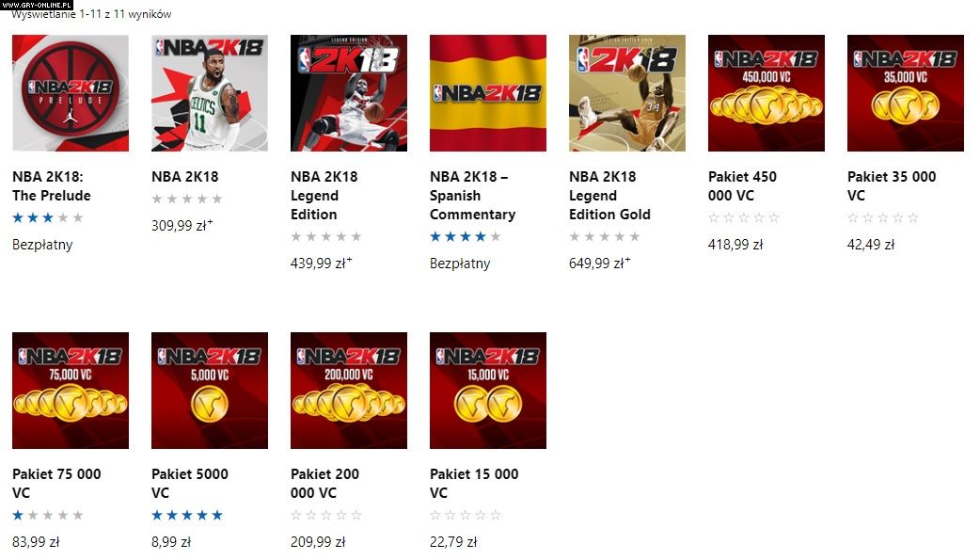Screen dimensions: 980x560
Task: Select the 75,000 VC coins image
Action: click(71, 391)
